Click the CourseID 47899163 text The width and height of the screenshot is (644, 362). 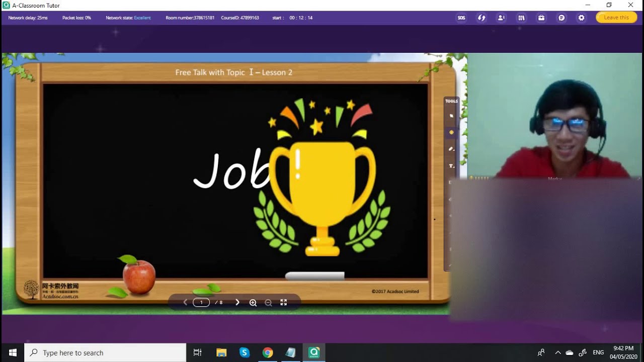coord(240,18)
